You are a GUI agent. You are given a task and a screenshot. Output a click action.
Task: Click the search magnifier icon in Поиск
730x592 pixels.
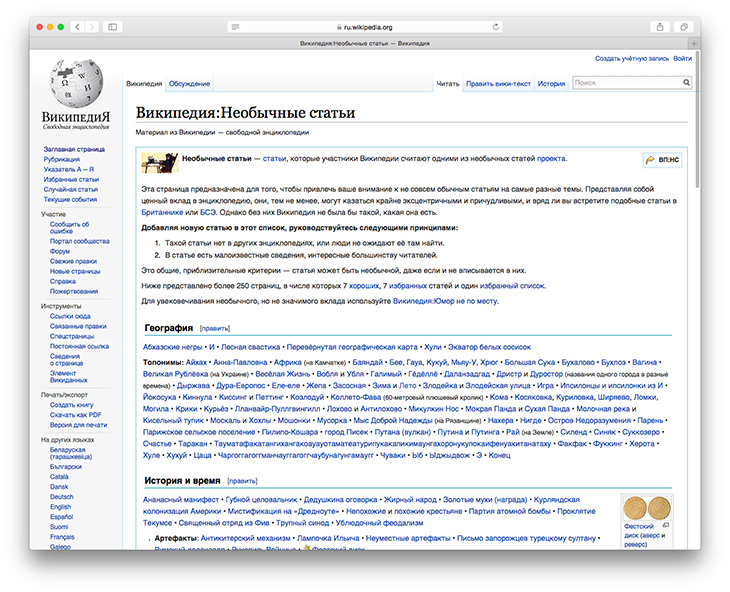click(684, 83)
